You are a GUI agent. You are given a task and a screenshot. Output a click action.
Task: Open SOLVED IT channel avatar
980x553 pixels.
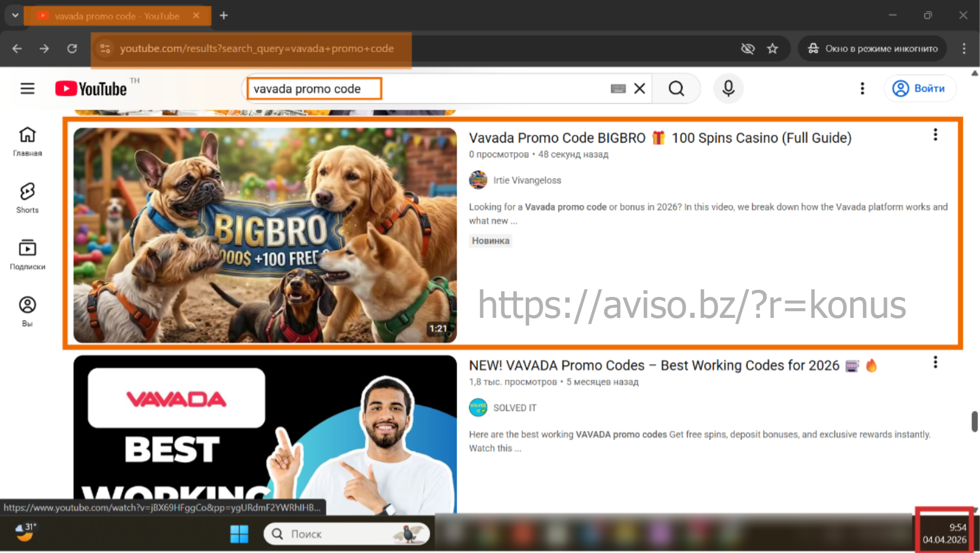pyautogui.click(x=478, y=407)
